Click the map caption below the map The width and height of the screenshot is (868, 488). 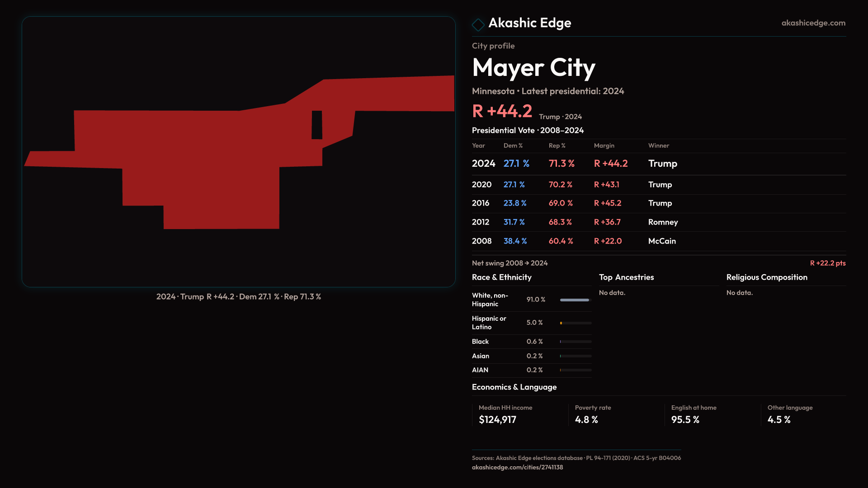click(238, 297)
